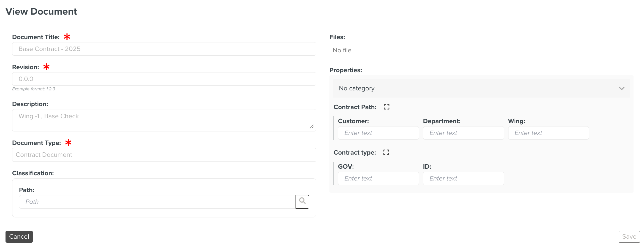644x248 pixels.
Task: Click the Wing Enter text field
Action: click(548, 133)
